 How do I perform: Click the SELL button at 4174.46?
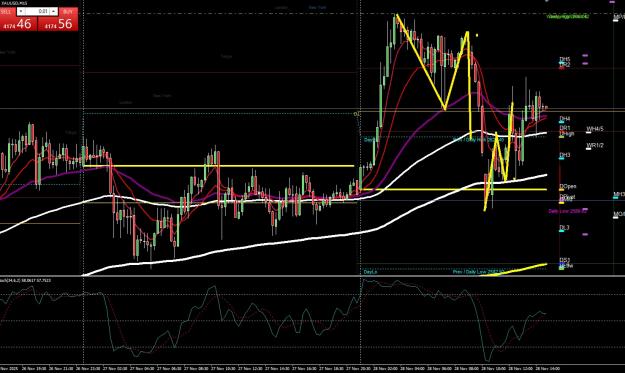click(19, 24)
